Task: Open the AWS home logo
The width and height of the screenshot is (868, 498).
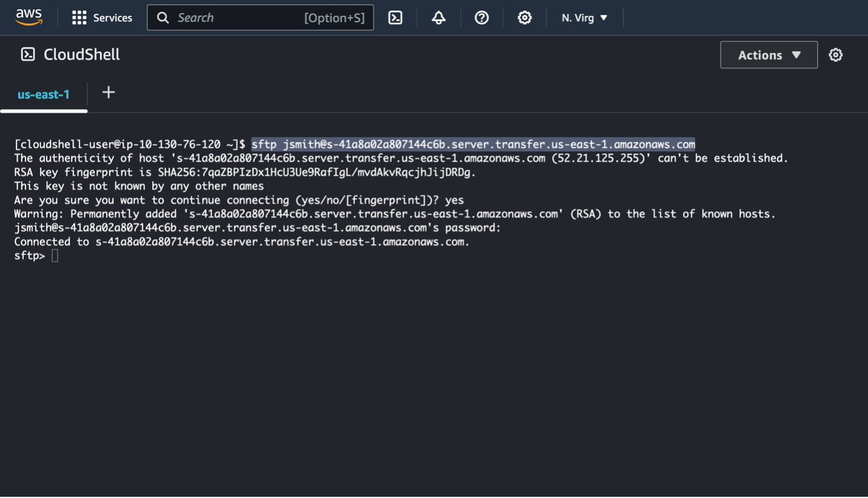Action: click(29, 18)
